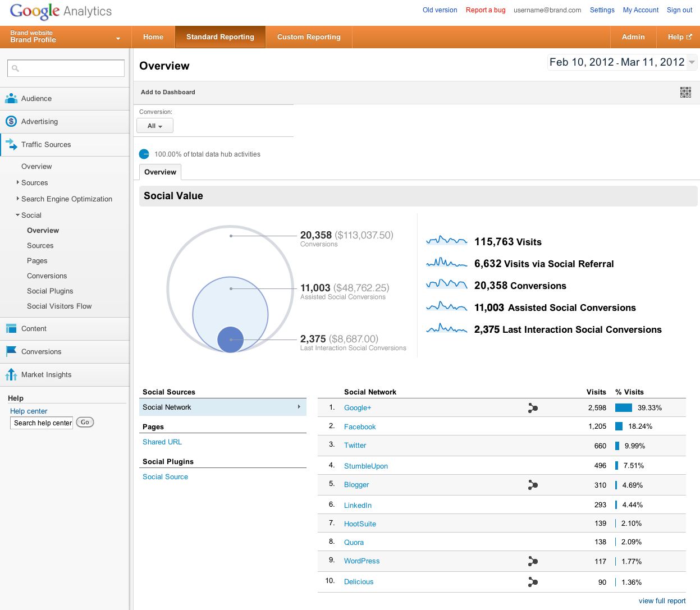The height and width of the screenshot is (610, 700).
Task: Click the Google Analytics logo
Action: [x=61, y=11]
